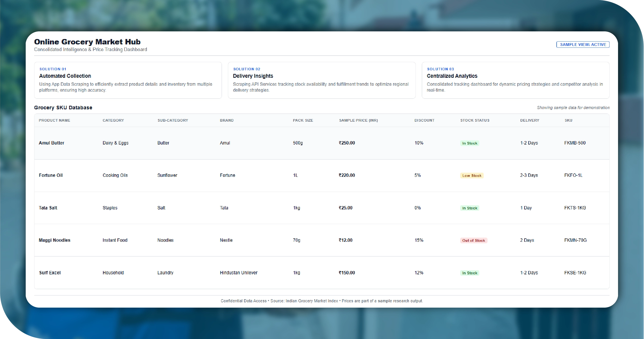Click the Indian Grocery Market Index footer text
The width and height of the screenshot is (644, 339).
(311, 301)
